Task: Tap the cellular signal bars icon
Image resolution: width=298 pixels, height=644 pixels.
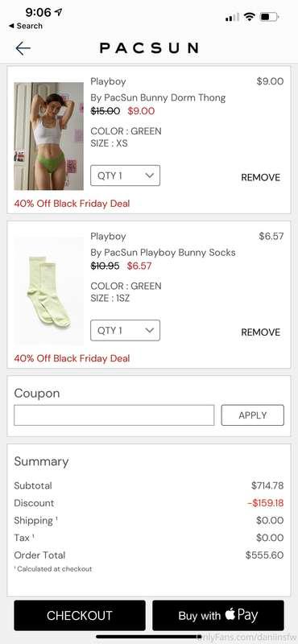Action: click(x=232, y=17)
